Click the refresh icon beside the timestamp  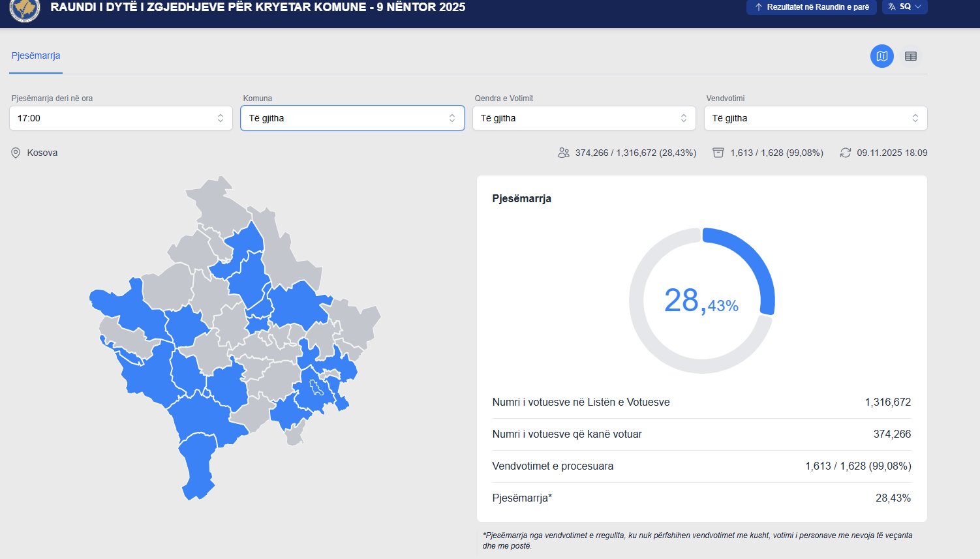pyautogui.click(x=846, y=152)
